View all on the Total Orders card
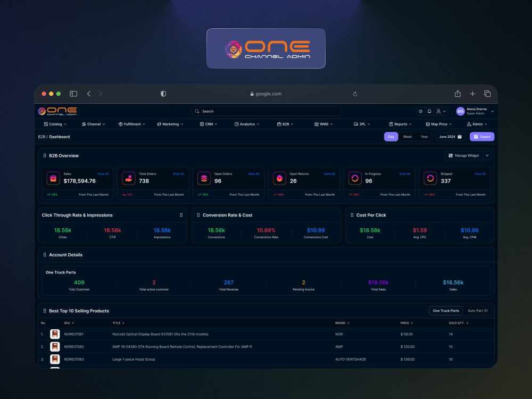Screen dimensions: 532x399 point(178,174)
